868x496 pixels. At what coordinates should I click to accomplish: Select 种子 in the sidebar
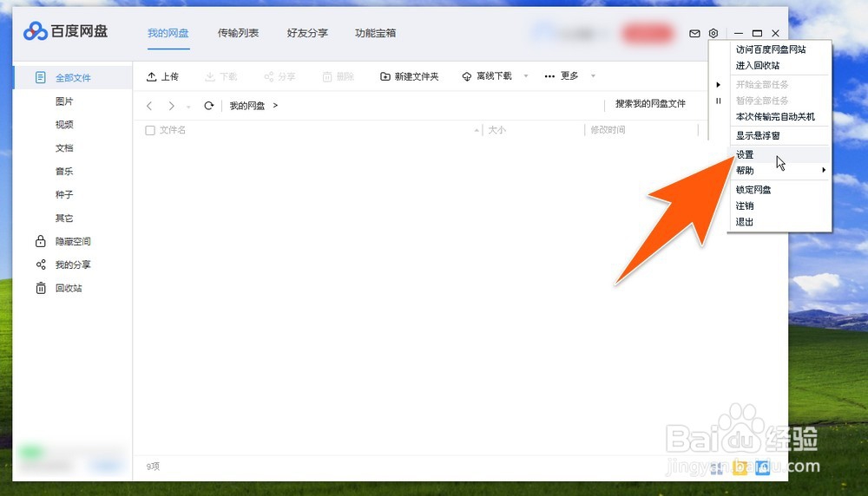(x=64, y=194)
